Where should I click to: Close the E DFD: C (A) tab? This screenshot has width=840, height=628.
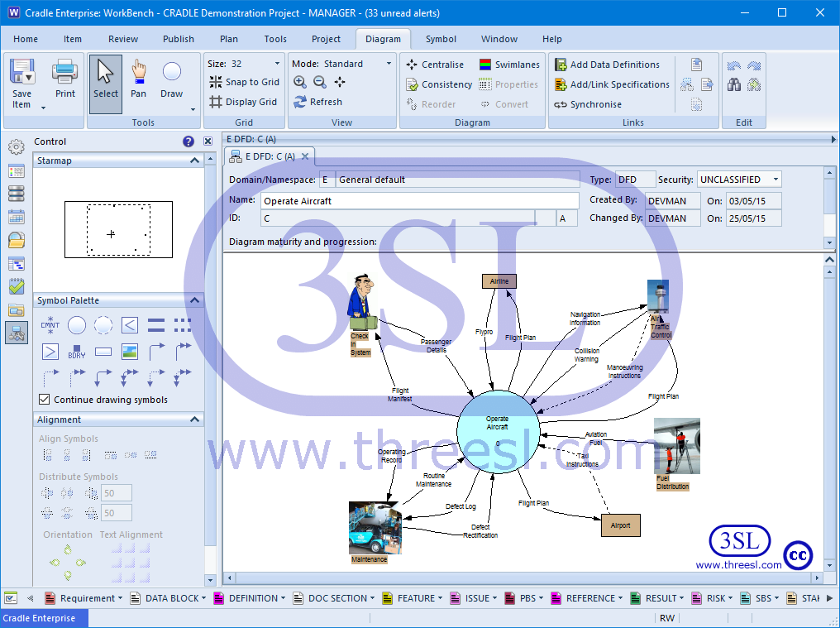[x=305, y=156]
